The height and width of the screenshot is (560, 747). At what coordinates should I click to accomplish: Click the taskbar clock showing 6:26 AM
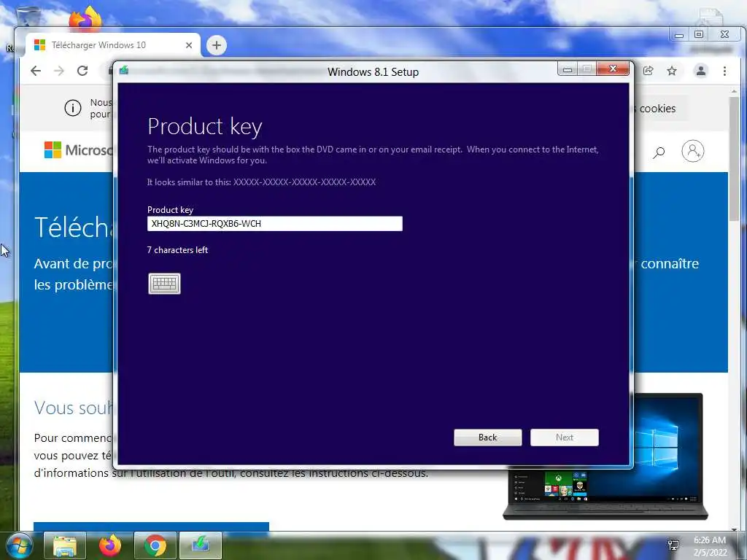tap(710, 546)
